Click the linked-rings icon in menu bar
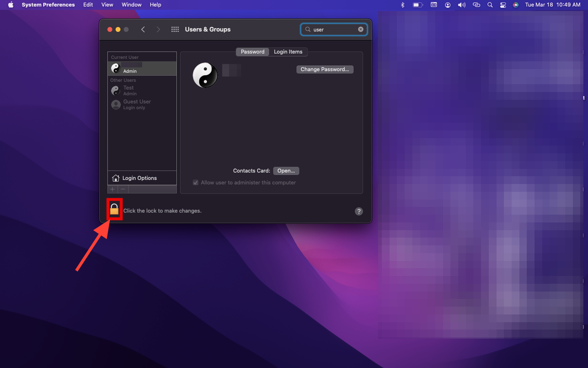 (x=476, y=5)
